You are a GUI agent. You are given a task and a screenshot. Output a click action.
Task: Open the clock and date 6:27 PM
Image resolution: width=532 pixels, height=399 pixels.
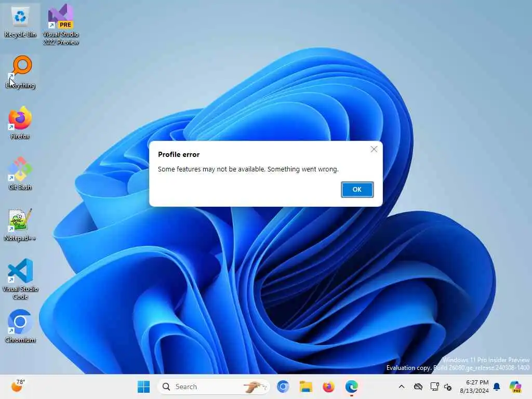[474, 387]
